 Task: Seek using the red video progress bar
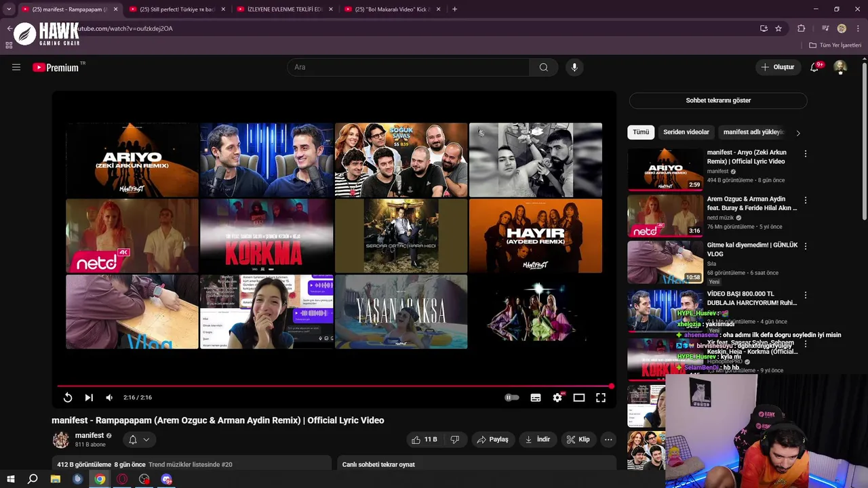pos(334,386)
